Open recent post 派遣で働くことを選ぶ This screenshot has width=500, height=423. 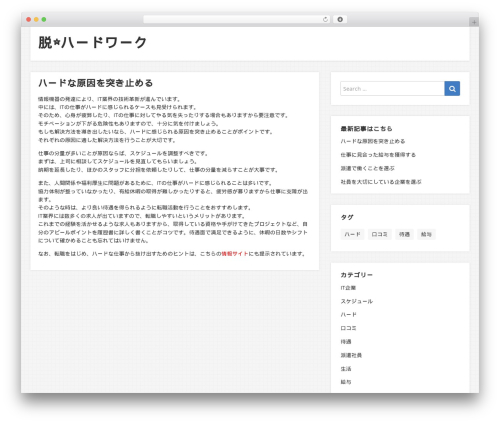coord(367,169)
